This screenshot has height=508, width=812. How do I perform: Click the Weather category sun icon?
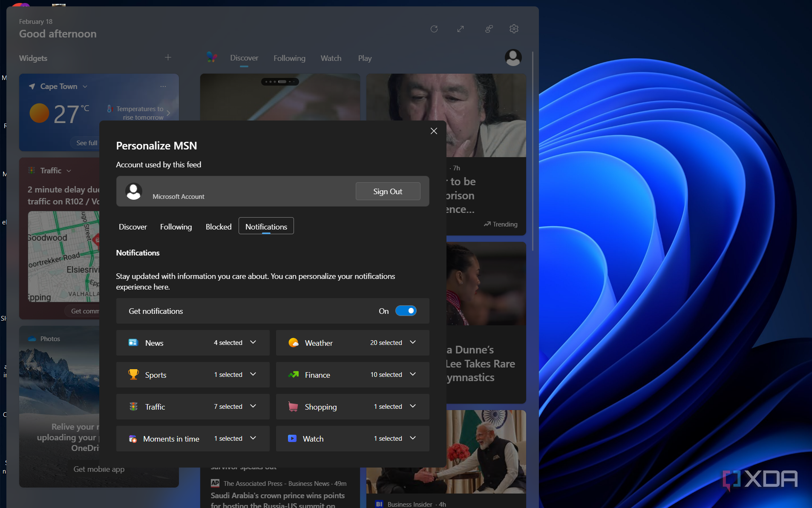pos(294,342)
